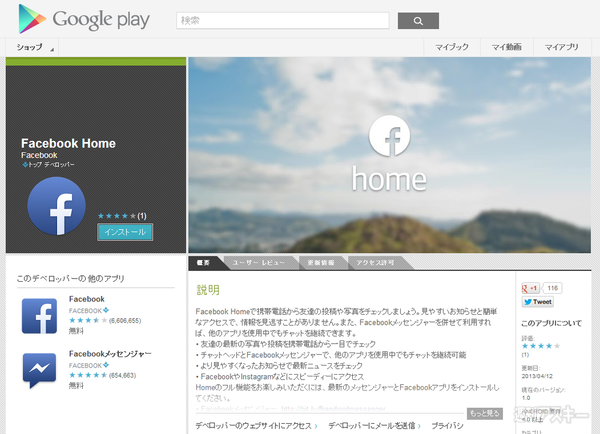This screenshot has height=434, width=600.
Task: Click the 説明 heading
Action: click(208, 290)
